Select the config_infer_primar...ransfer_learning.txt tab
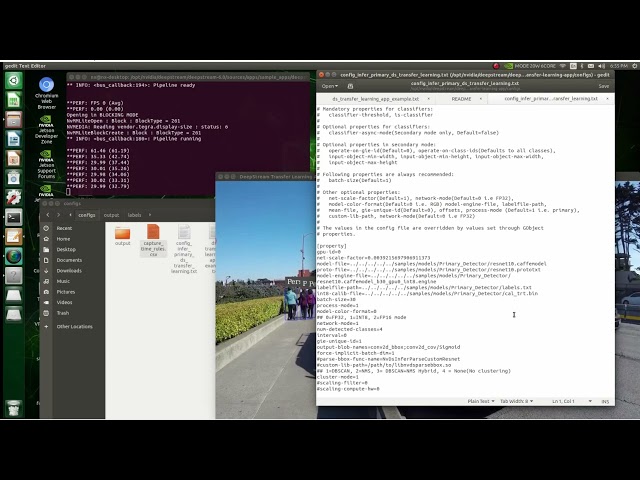640x480 pixels. pyautogui.click(x=551, y=99)
